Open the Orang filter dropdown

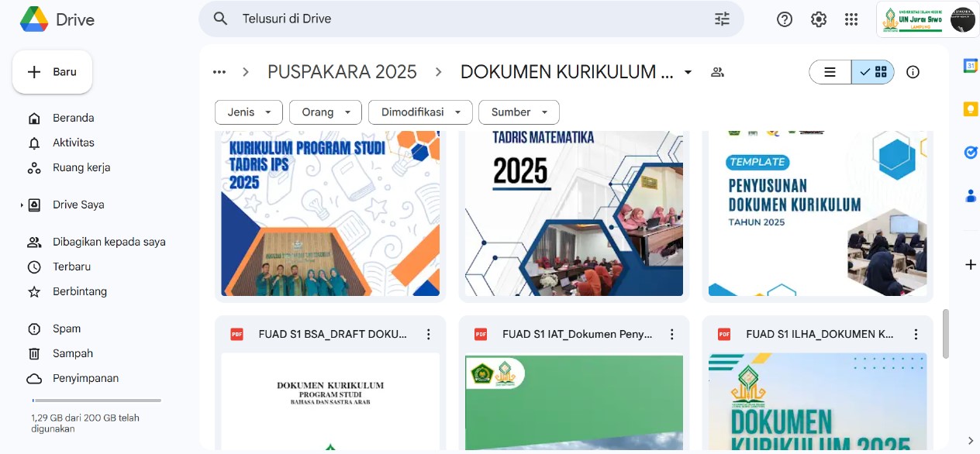tap(326, 112)
